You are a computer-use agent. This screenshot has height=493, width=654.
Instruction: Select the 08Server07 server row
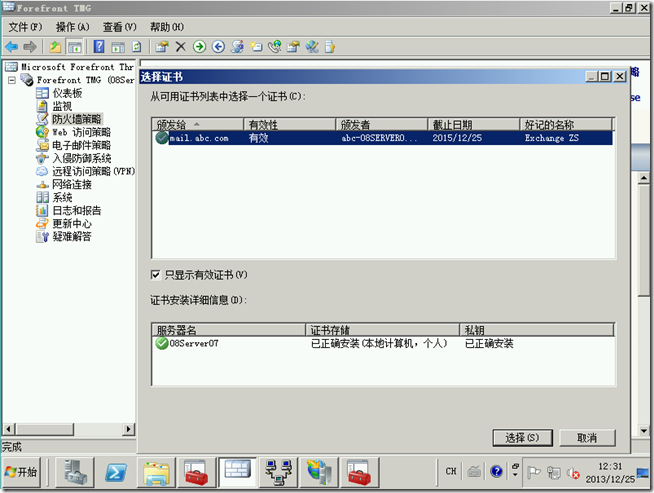382,343
